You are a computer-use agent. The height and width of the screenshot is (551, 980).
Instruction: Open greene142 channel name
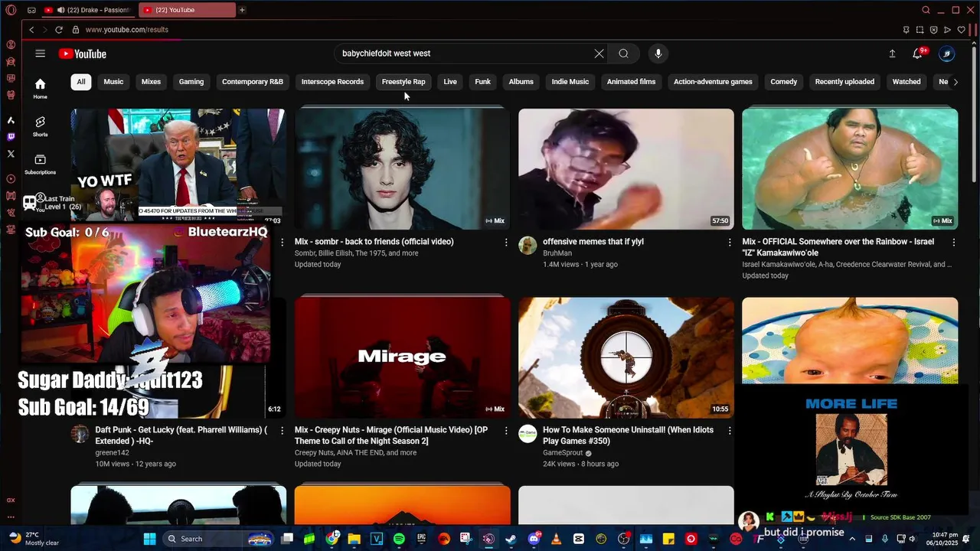point(112,453)
